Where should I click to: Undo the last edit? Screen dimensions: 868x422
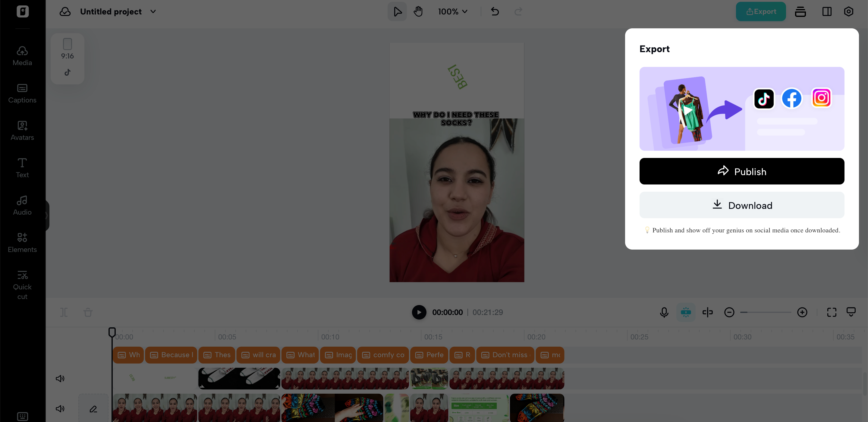pyautogui.click(x=495, y=11)
